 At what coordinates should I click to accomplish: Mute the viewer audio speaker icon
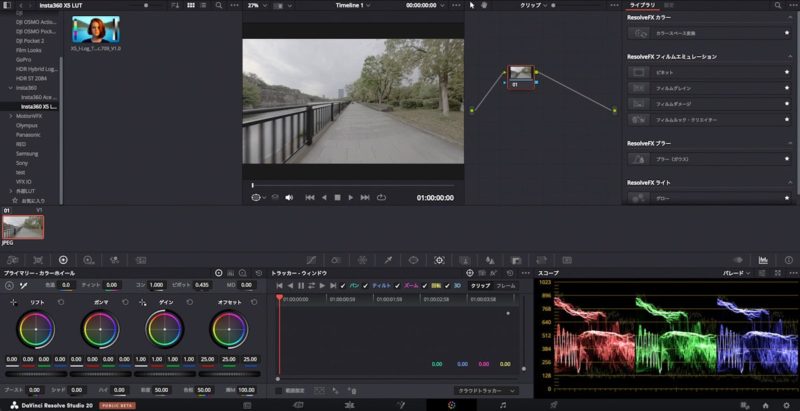289,197
